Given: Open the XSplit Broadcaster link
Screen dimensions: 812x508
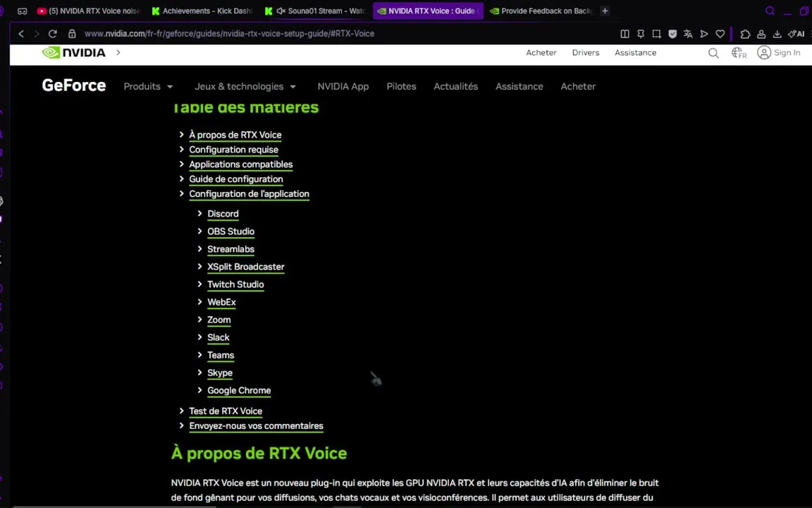Looking at the screenshot, I should (x=246, y=267).
